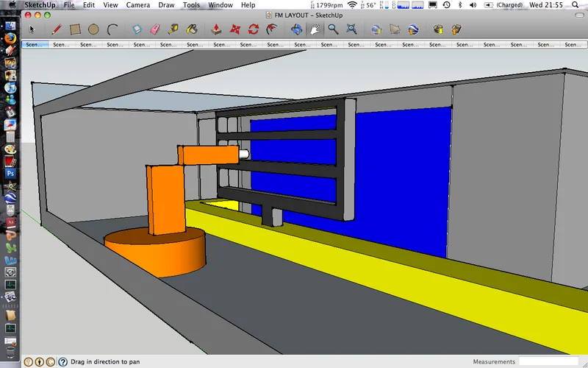The width and height of the screenshot is (588, 368).
Task: Click the Zoom Extents tool
Action: point(351,29)
